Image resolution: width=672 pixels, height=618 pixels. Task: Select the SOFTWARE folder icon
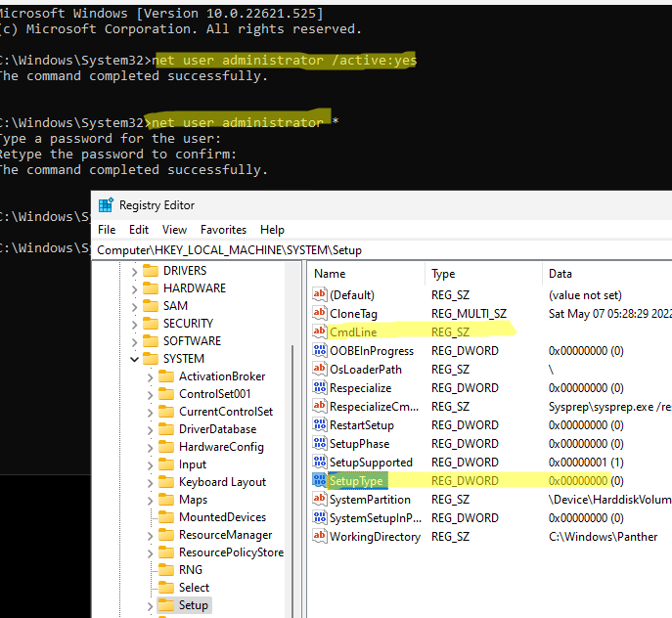151,340
